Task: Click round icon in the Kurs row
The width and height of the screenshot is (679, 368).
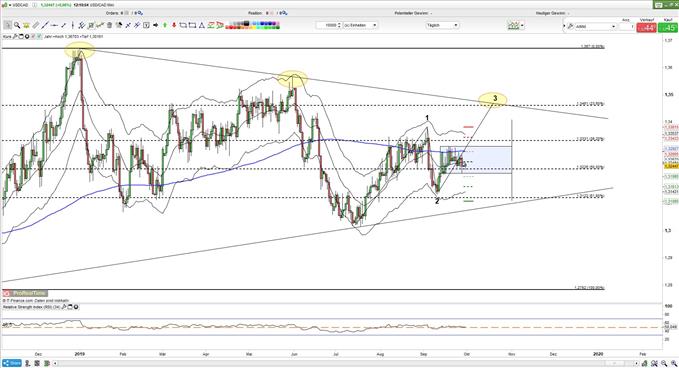Action: pos(27,36)
